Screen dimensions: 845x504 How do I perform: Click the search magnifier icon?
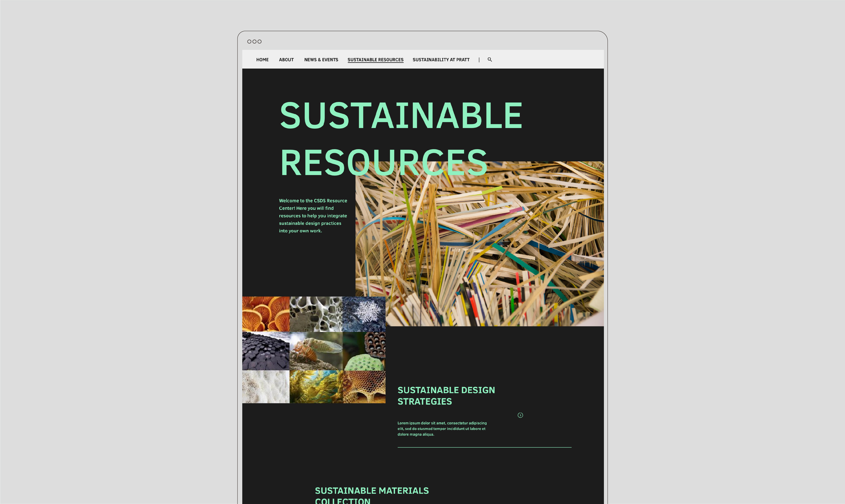(x=490, y=59)
